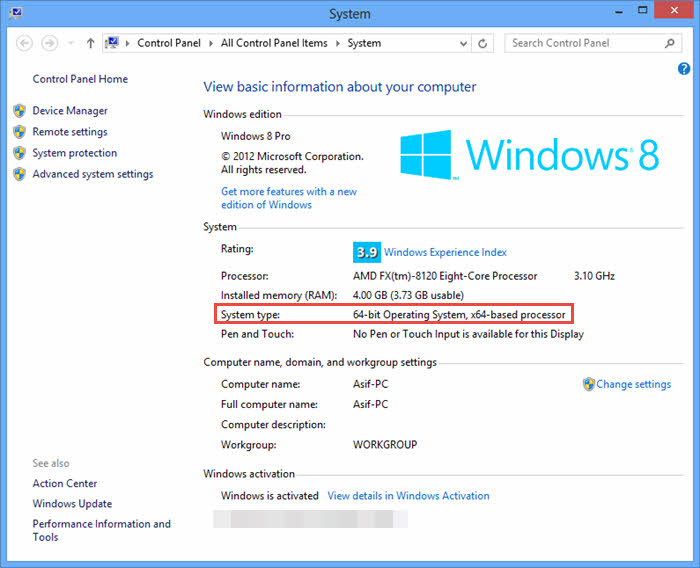Open the recent locations dropdown arrow
This screenshot has height=568, width=700.
[x=70, y=43]
